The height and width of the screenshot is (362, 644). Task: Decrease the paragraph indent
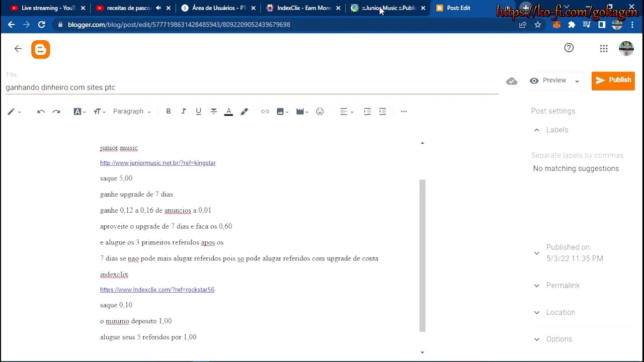pos(382,112)
